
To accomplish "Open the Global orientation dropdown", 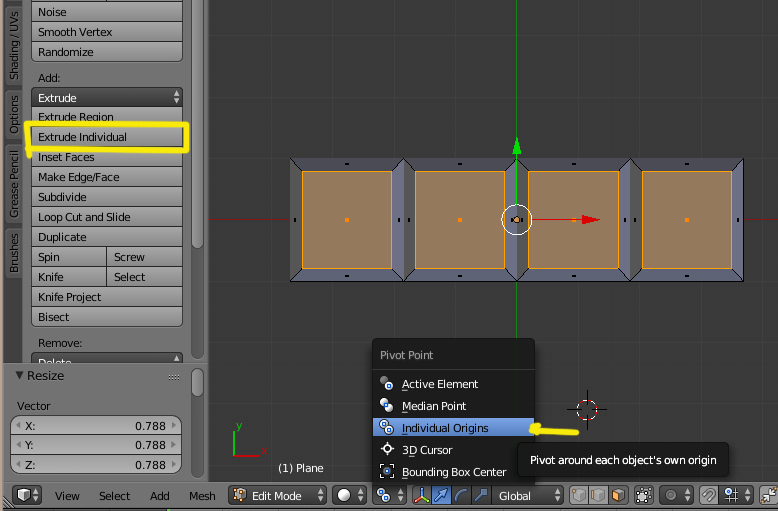I will click(x=530, y=495).
